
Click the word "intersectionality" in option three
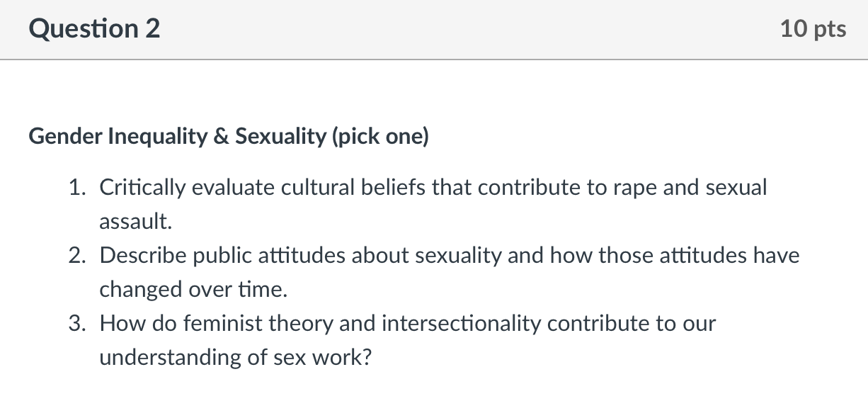point(461,324)
